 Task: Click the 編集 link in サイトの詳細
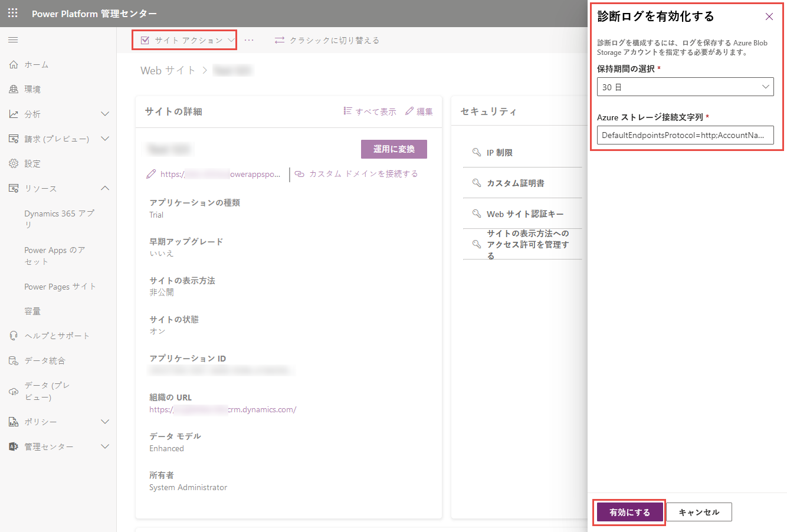425,111
